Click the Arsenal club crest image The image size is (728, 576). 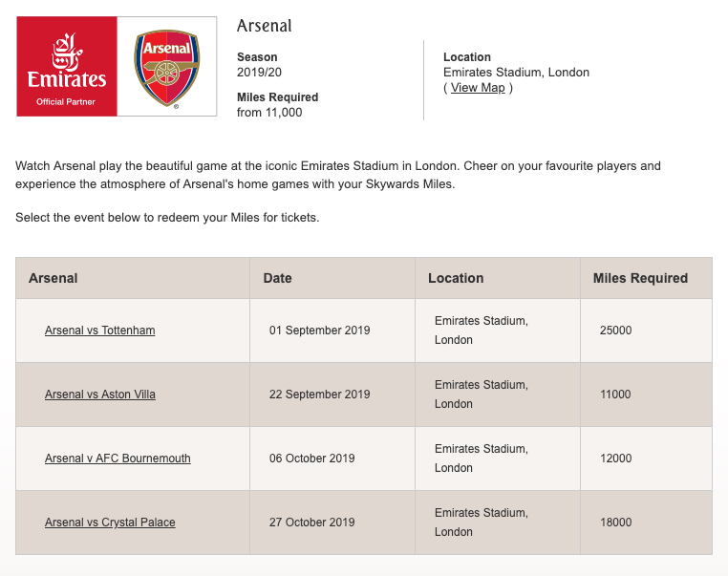[x=166, y=67]
